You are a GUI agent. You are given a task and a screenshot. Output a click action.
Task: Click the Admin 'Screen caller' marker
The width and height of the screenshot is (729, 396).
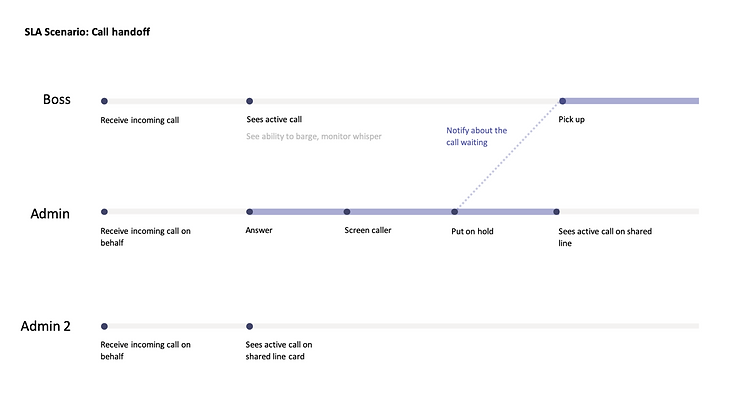347,211
